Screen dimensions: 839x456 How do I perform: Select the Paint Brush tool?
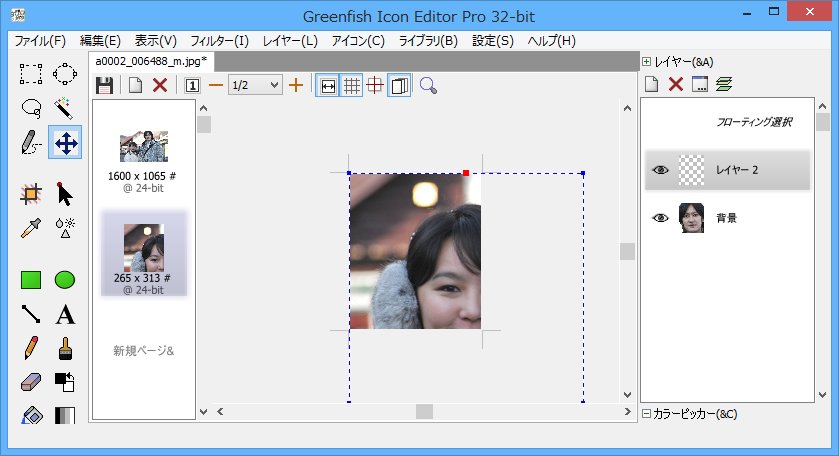[65, 348]
